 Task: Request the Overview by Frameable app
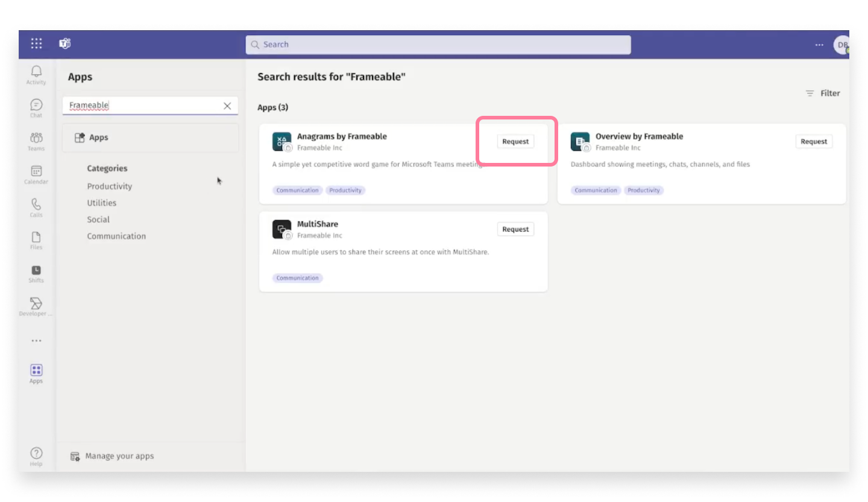[814, 141]
